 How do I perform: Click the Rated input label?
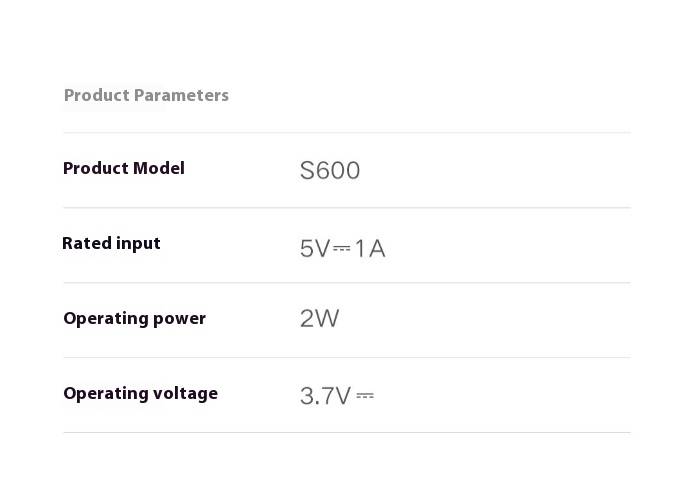(111, 244)
